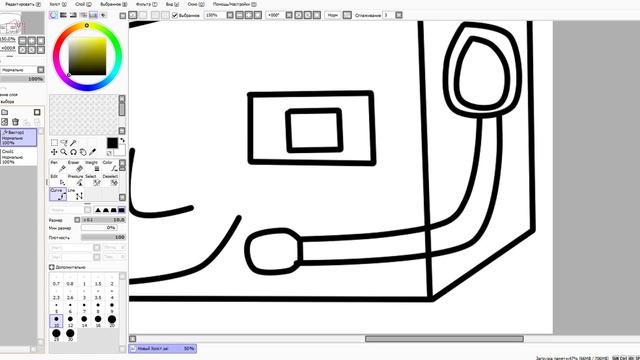Select the Weight tool
The width and height of the screenshot is (640, 360).
pos(93,166)
